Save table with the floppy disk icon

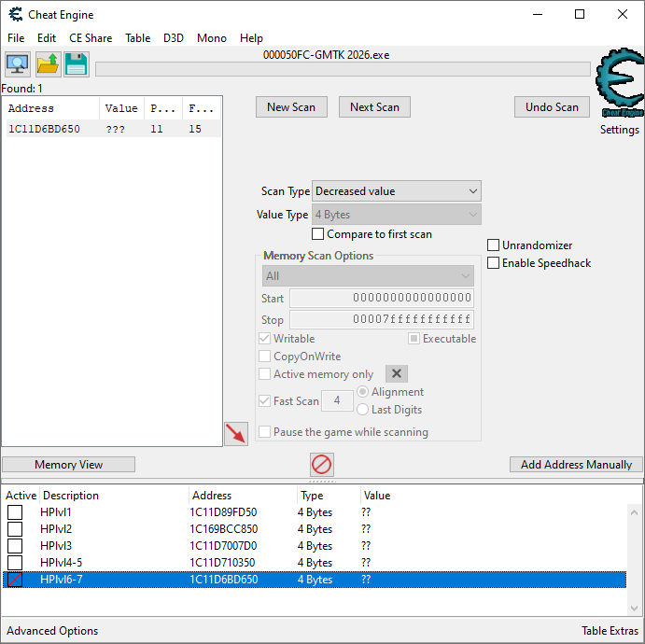point(77,64)
